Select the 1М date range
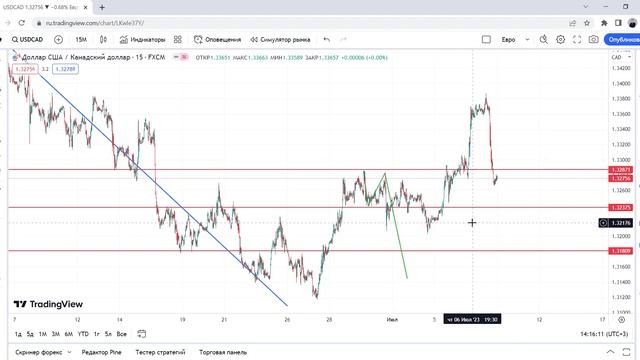640x360 pixels. 42,334
